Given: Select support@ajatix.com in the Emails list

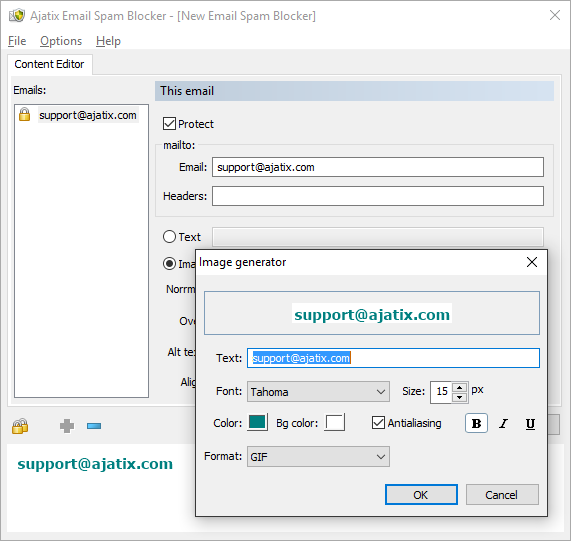Looking at the screenshot, I should (x=88, y=115).
